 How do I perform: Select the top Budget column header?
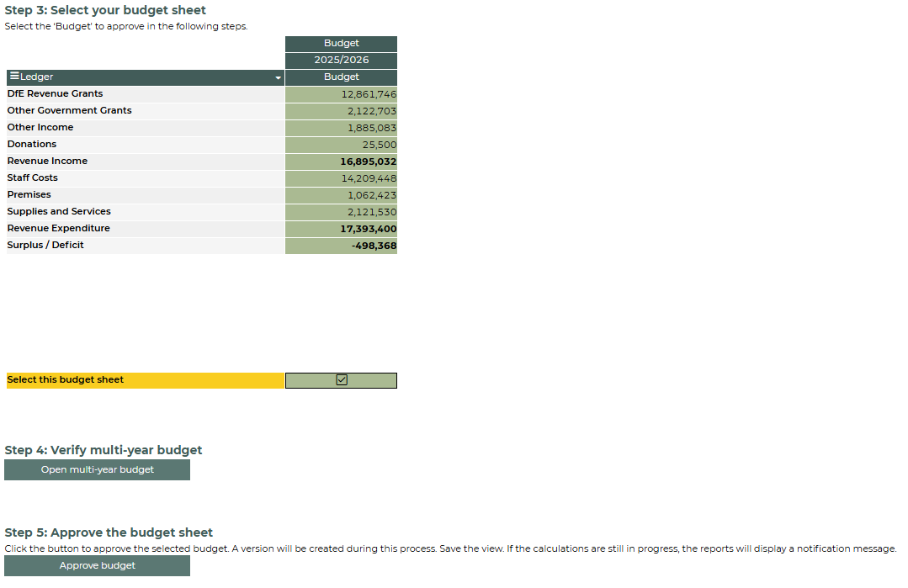(341, 43)
